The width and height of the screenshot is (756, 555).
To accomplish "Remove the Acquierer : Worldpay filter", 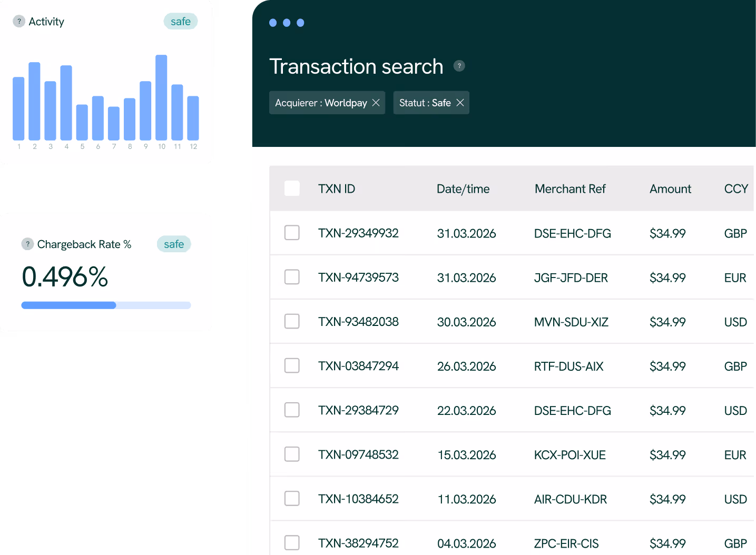I will (x=376, y=103).
